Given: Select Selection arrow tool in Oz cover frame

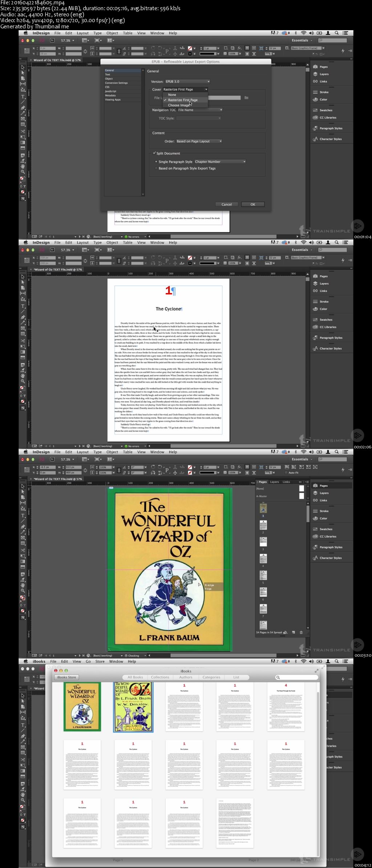Looking at the screenshot, I should pyautogui.click(x=23, y=486).
